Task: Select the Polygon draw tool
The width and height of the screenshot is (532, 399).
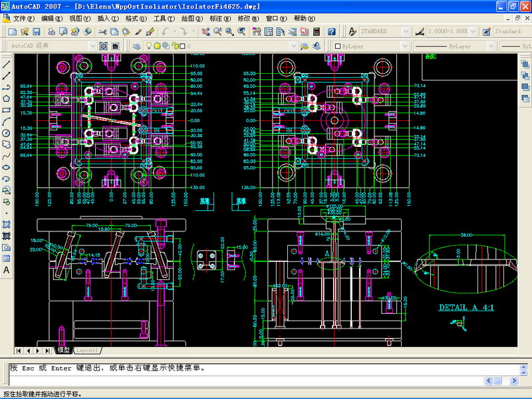Action: [6, 98]
